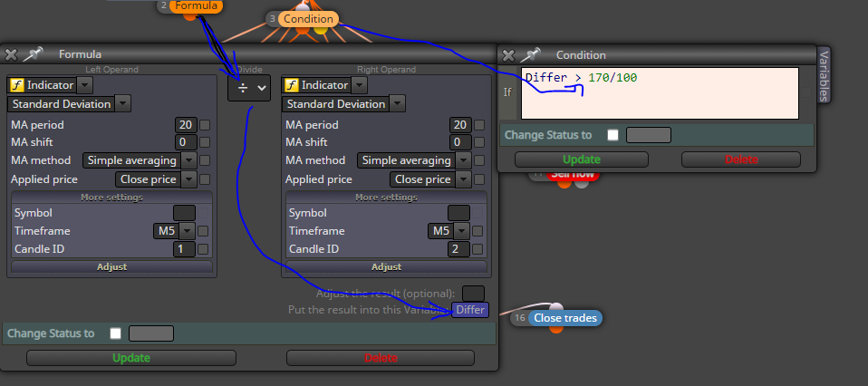This screenshot has width=868, height=386.
Task: Toggle checkbox beside left MA method
Action: 205,160
